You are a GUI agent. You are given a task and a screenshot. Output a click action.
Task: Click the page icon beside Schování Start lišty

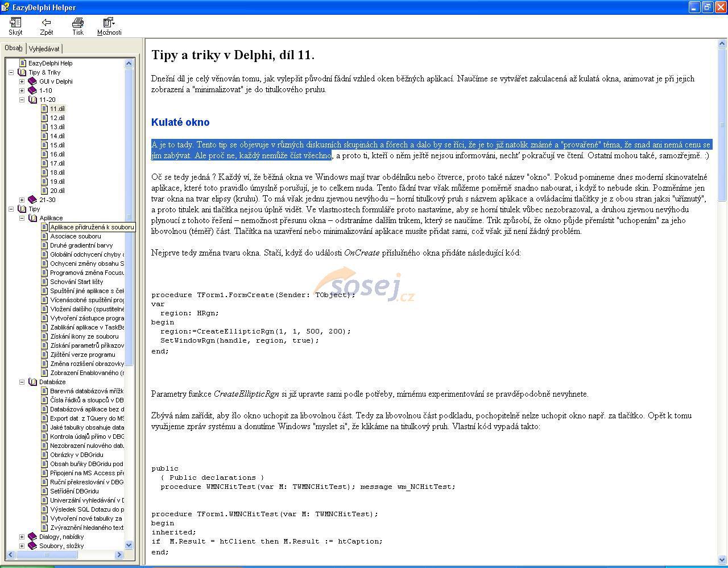(44, 282)
